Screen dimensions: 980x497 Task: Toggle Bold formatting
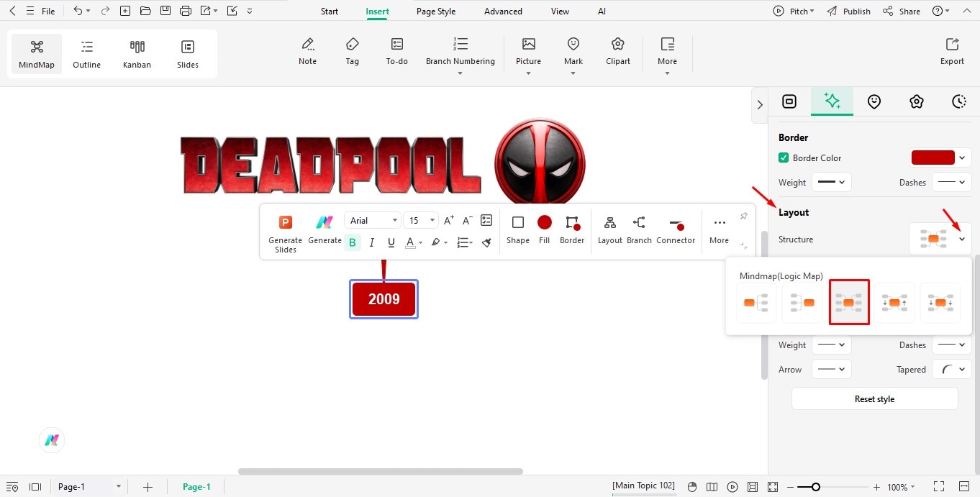coord(353,242)
